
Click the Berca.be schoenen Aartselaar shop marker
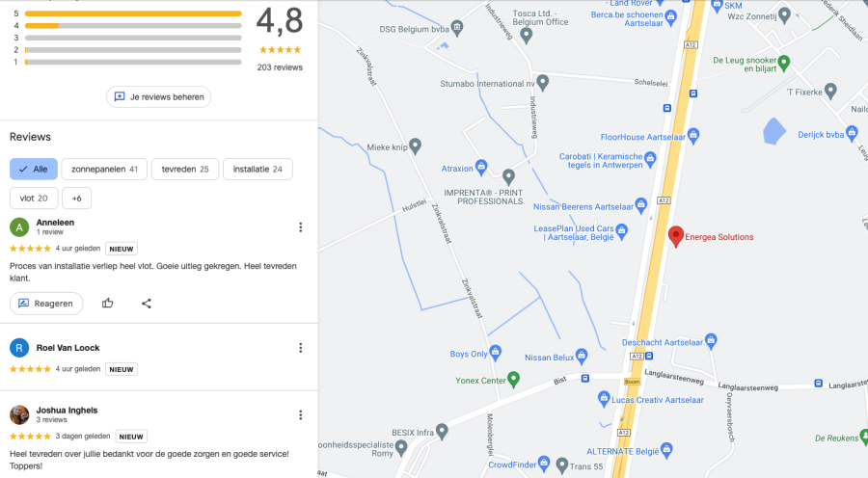pos(671,17)
